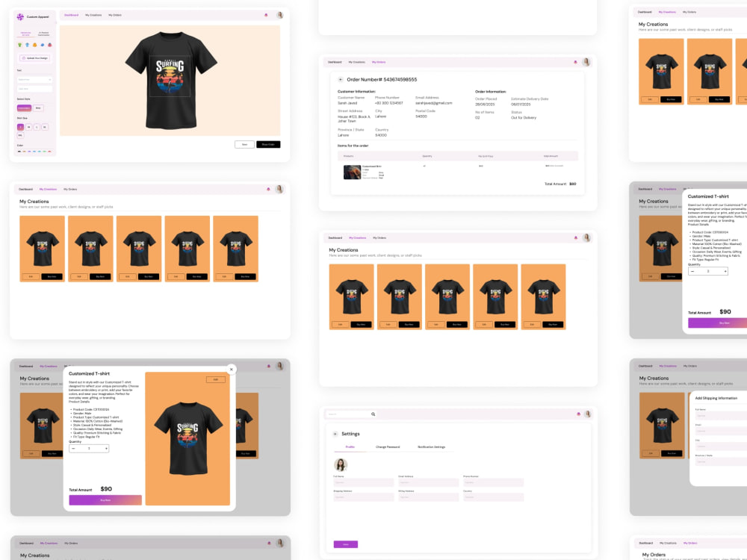Decrease quantity with minus in Customized T-shirt popup
The height and width of the screenshot is (560, 747).
pos(73,448)
